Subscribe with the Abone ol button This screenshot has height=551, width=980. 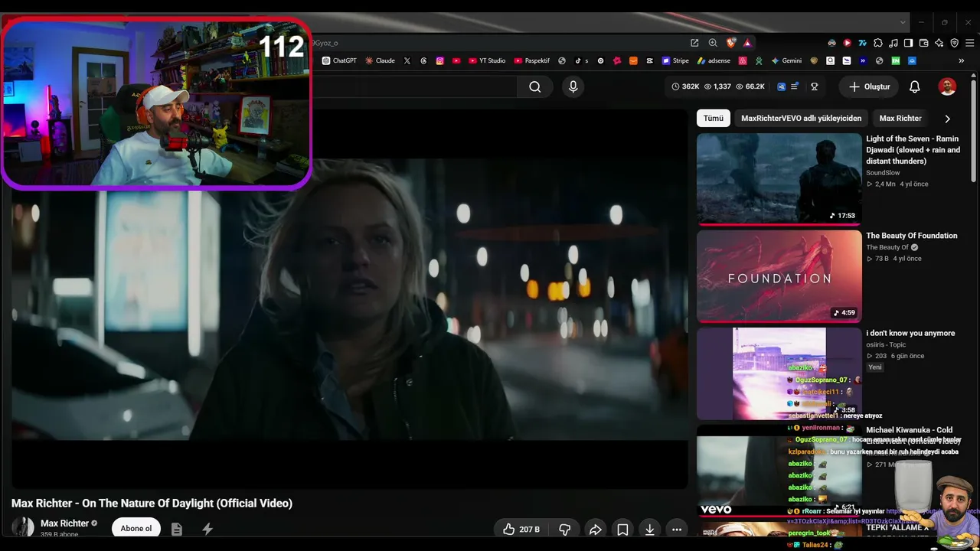pyautogui.click(x=136, y=528)
